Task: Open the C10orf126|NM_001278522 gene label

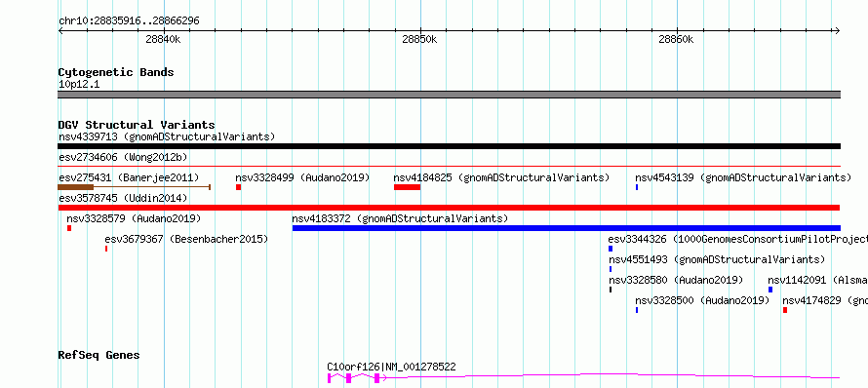Action: point(391,367)
